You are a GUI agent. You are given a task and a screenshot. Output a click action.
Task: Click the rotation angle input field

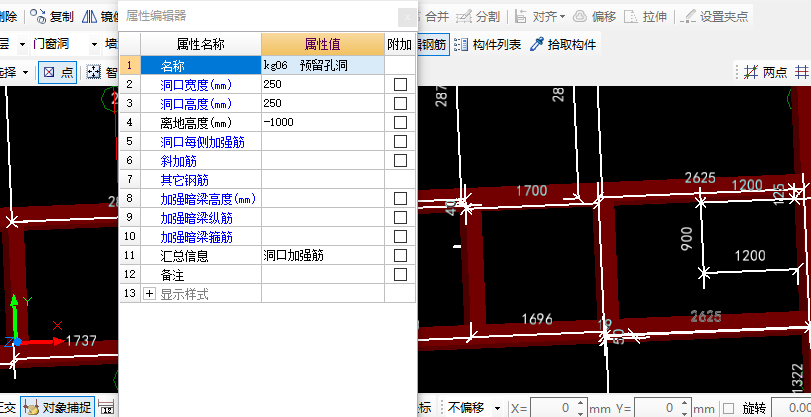click(790, 408)
